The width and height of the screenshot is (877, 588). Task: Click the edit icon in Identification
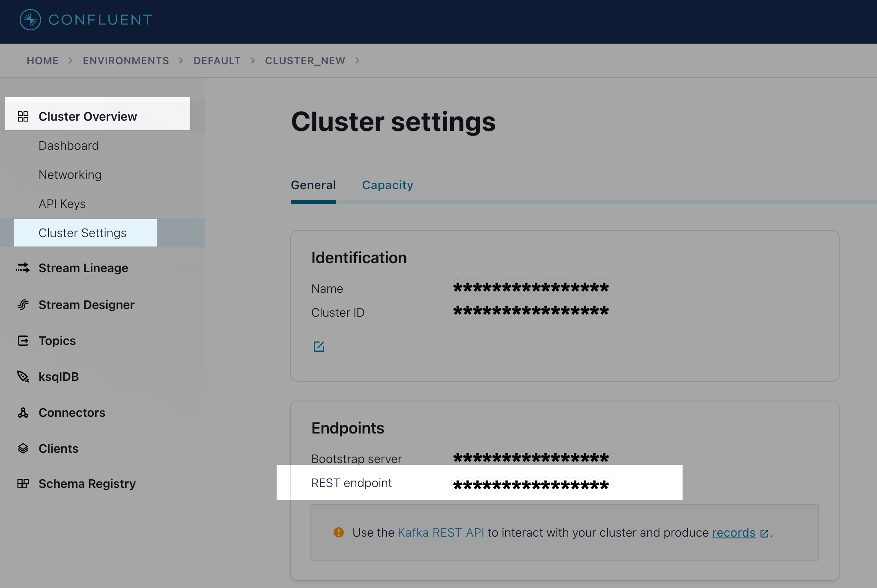[319, 347]
